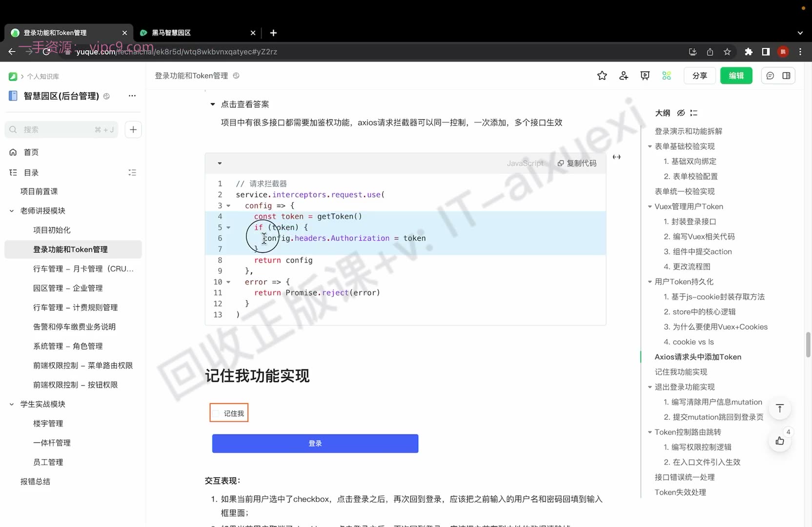Collapse all items in the 目录 tree
Image resolution: width=812 pixels, height=527 pixels.
pos(132,172)
